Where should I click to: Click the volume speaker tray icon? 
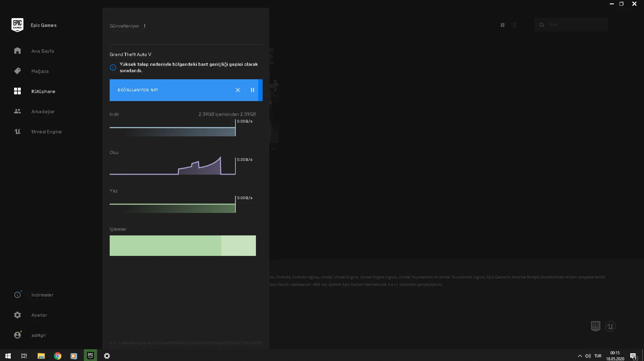(x=588, y=356)
